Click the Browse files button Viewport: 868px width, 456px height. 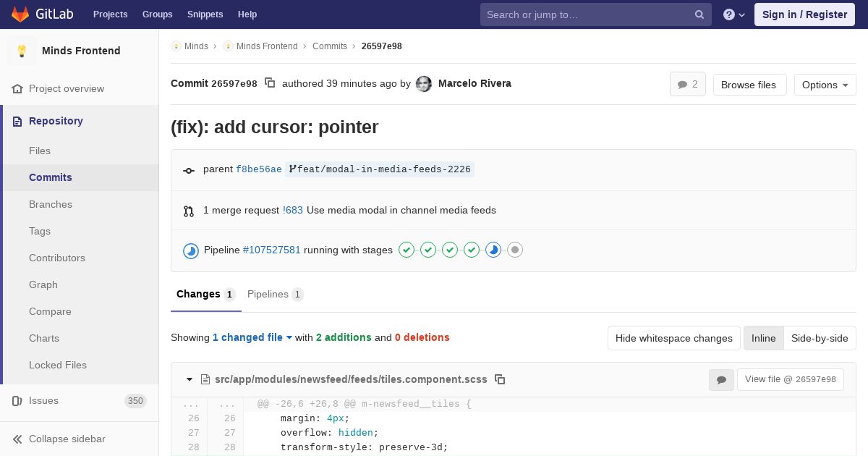coord(749,85)
